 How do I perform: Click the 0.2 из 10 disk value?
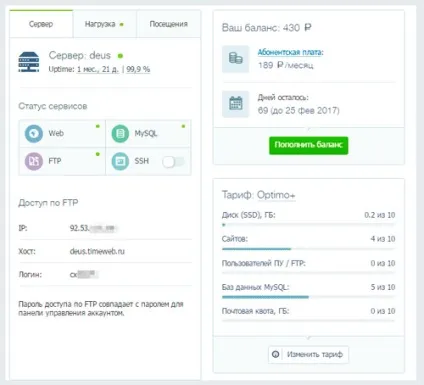pyautogui.click(x=380, y=215)
